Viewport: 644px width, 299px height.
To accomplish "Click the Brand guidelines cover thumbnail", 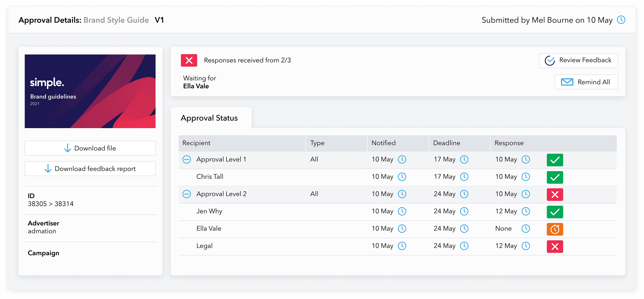I will (x=90, y=91).
